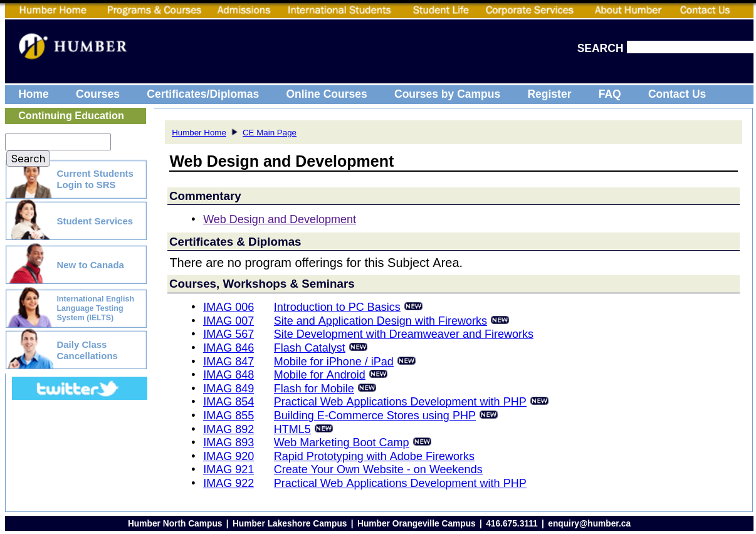The width and height of the screenshot is (756, 534).
Task: Open Introduction to PC Basics course
Action: [x=337, y=307]
